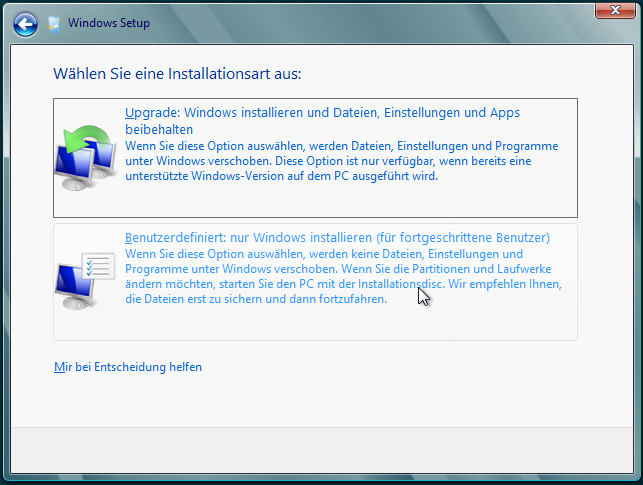Image resolution: width=643 pixels, height=485 pixels.
Task: Click the word beibehalten in the Upgrade title
Action: tap(158, 129)
